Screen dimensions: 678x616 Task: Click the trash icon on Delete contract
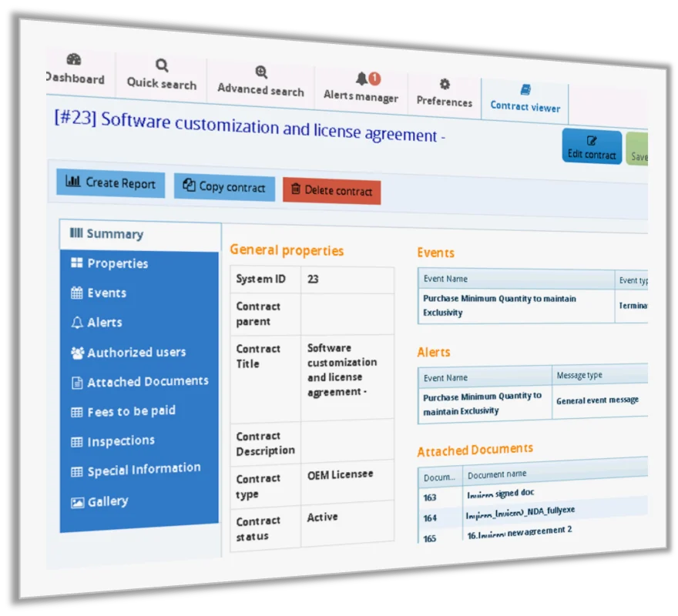[296, 189]
